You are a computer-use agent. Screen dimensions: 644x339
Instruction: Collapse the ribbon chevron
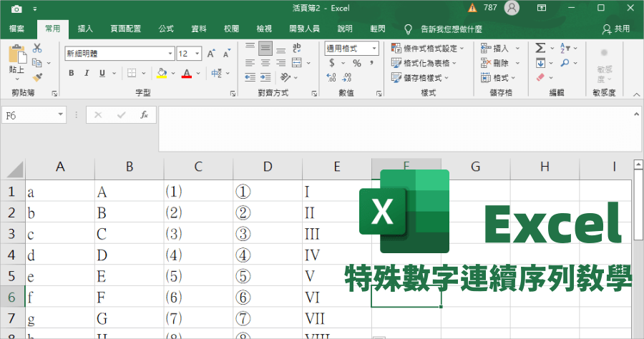coord(636,94)
